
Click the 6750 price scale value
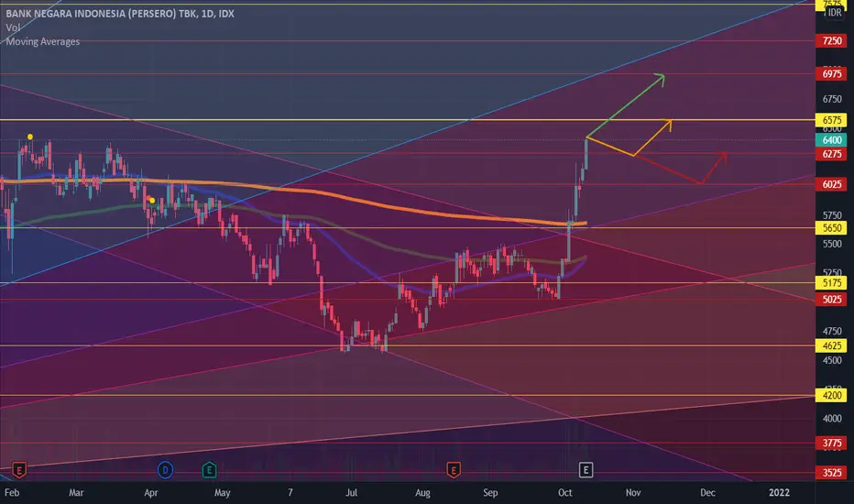click(832, 99)
